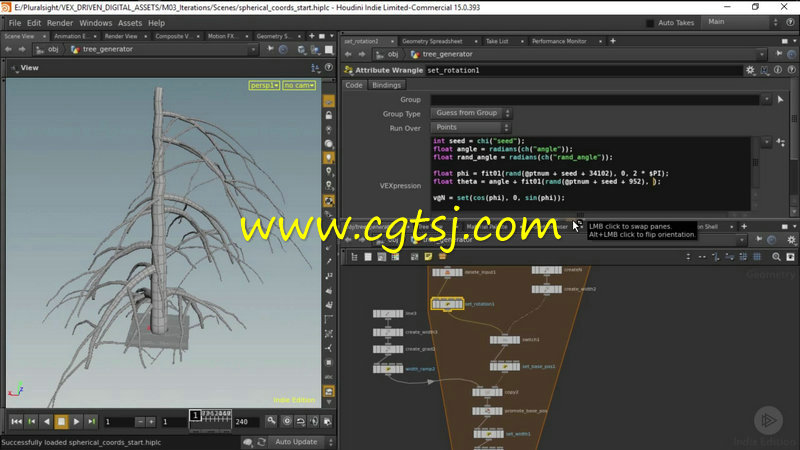Select the width_ramp2 node

(388, 368)
